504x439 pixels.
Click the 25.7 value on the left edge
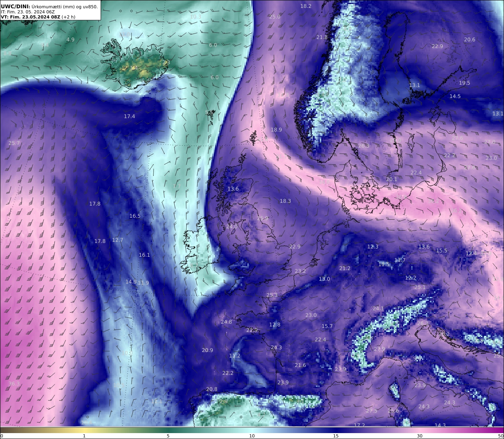point(14,143)
